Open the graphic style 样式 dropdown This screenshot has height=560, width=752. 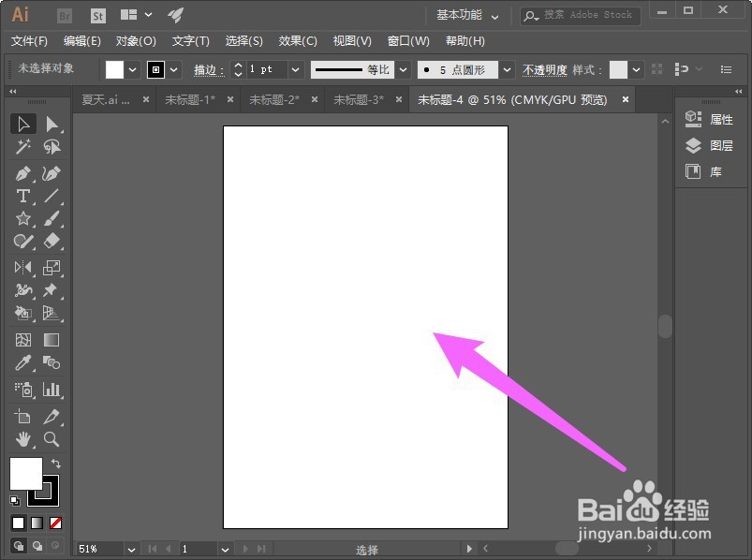[x=636, y=70]
